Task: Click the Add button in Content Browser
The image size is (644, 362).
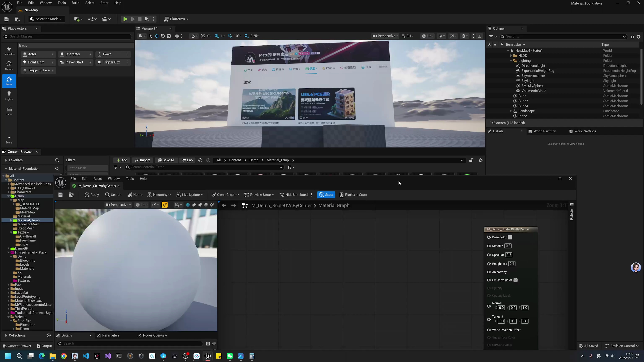Action: coord(122,160)
